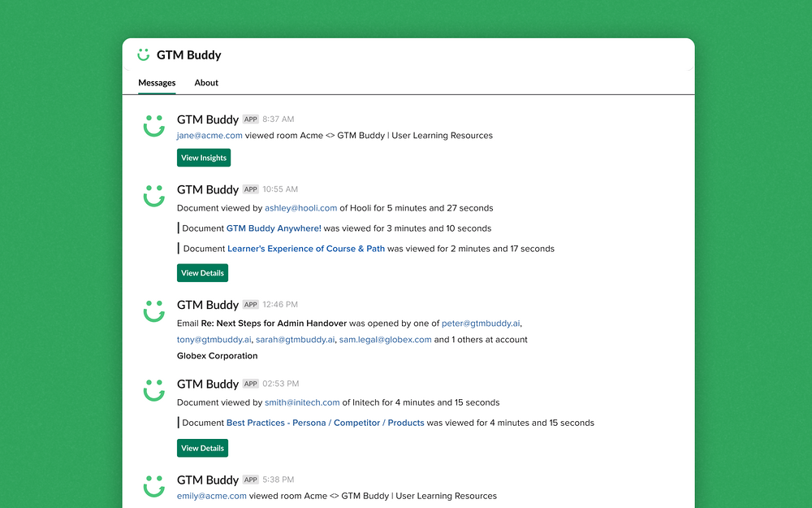812x508 pixels.
Task: Click the 8:37 AM message timestamp
Action: [x=278, y=119]
